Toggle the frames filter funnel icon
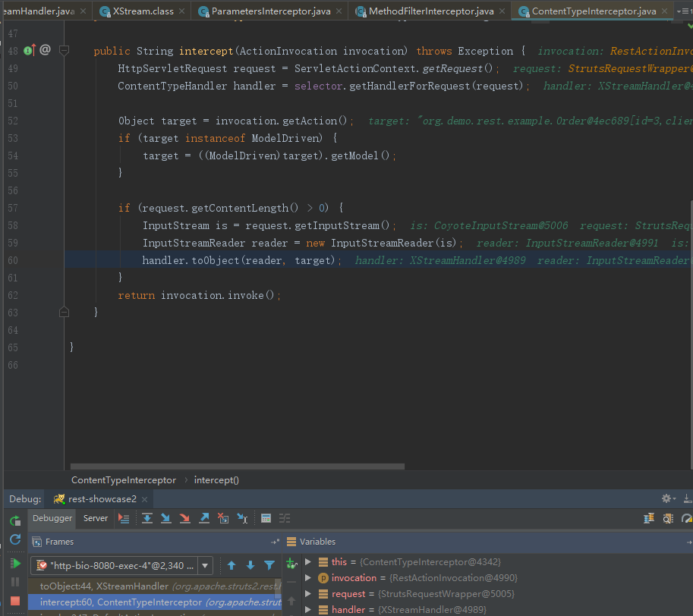The image size is (693, 616). click(x=269, y=565)
